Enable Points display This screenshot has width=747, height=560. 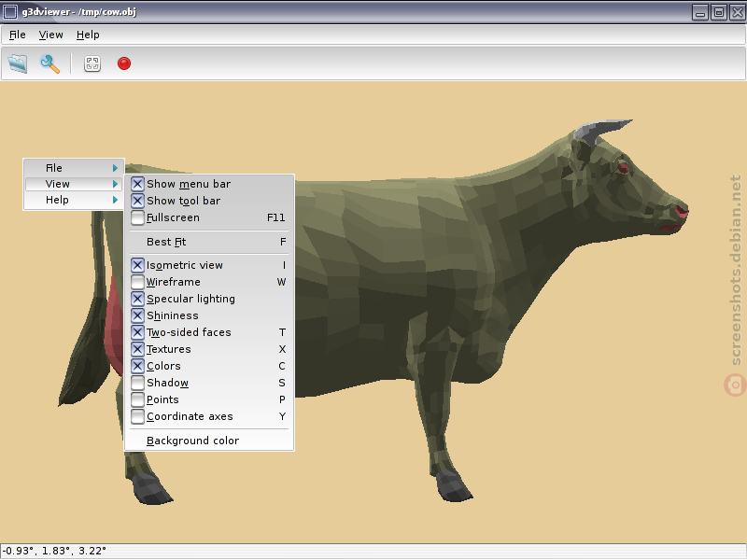coord(209,399)
